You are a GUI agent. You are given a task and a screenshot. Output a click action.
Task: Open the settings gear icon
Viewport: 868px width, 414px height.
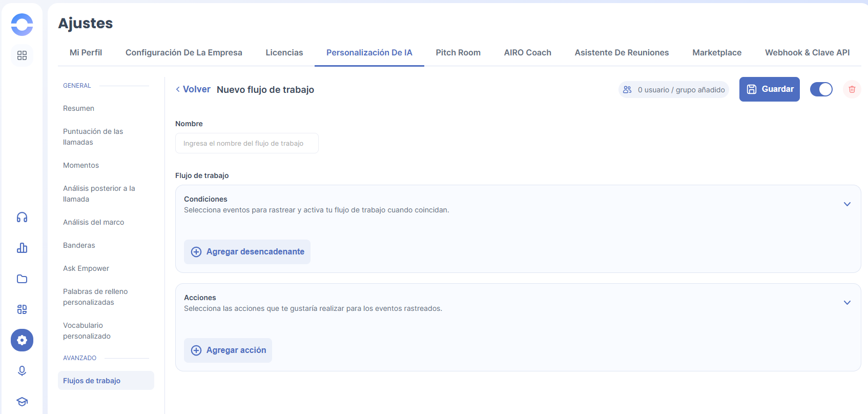[22, 340]
